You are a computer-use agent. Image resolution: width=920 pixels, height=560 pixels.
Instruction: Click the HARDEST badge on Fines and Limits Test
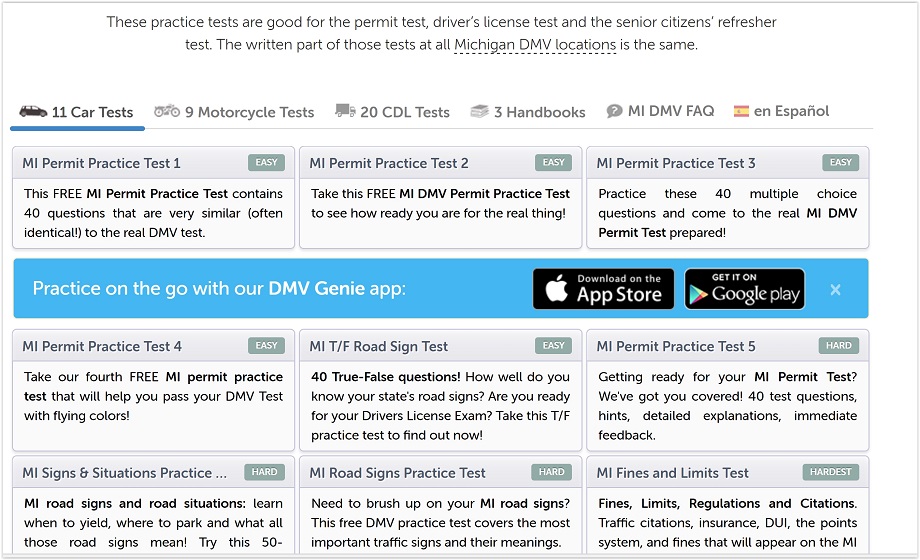(x=831, y=472)
